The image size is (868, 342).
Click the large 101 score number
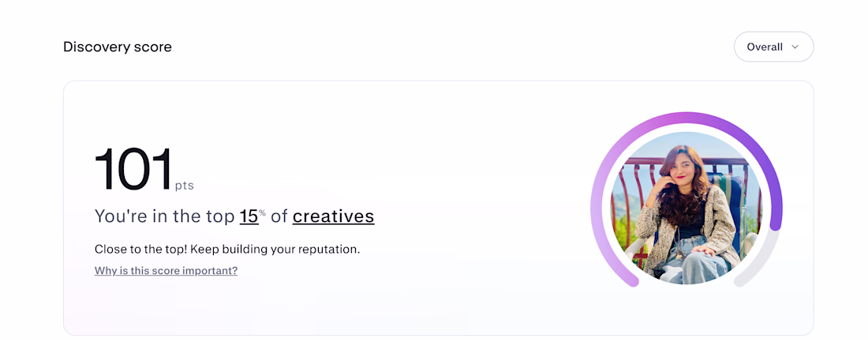pos(133,170)
